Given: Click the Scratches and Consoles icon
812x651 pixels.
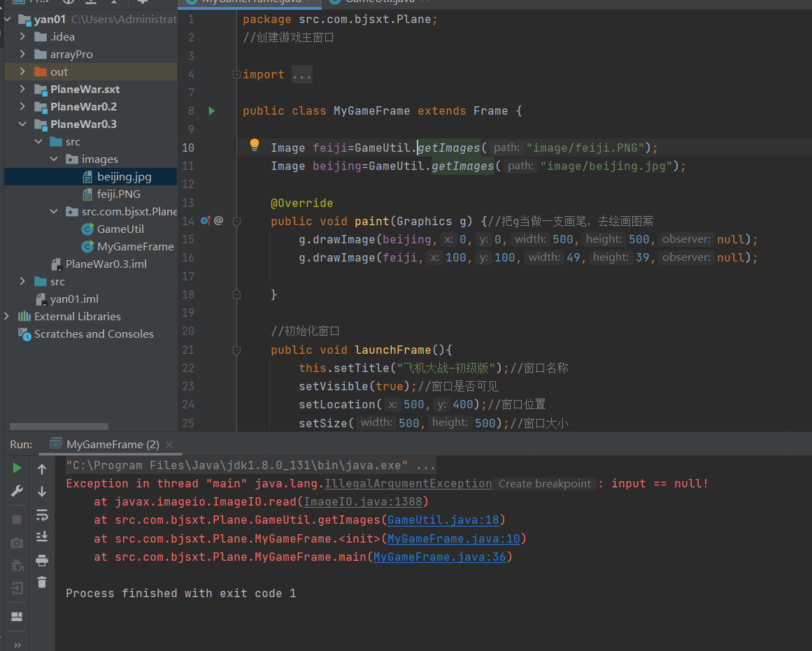Looking at the screenshot, I should click(24, 334).
